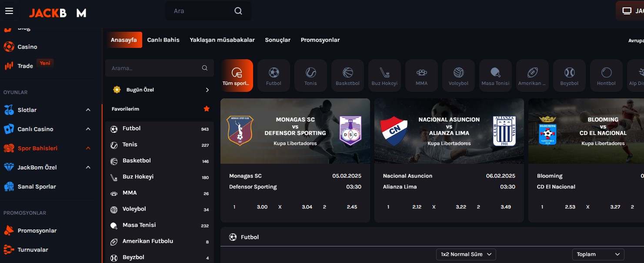Screen dimensions: 644x263
Task: Choose the Voleybol icon tile
Action: [458, 75]
